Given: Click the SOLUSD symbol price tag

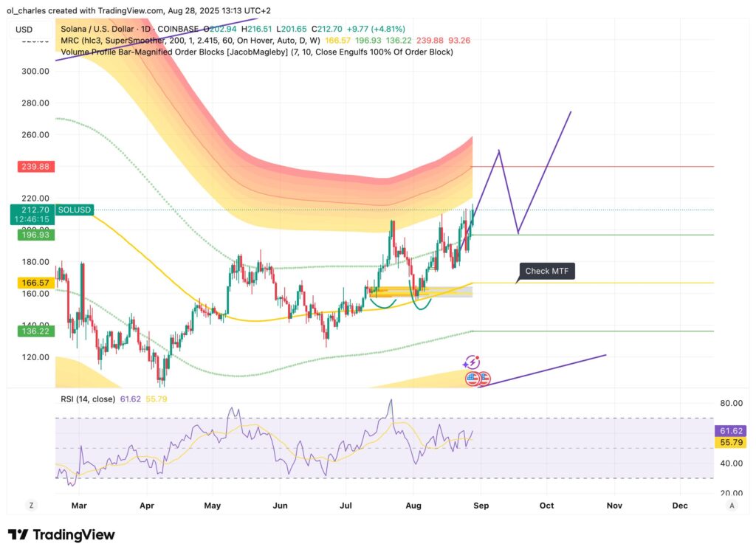Looking at the screenshot, I should 75,210.
